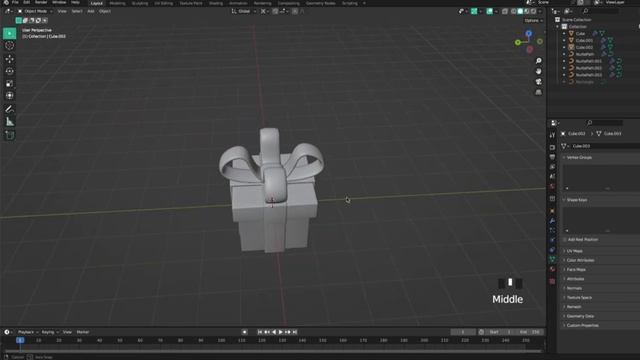The image size is (640, 360).
Task: Activate the Rotate tool
Action: pyautogui.click(x=9, y=71)
